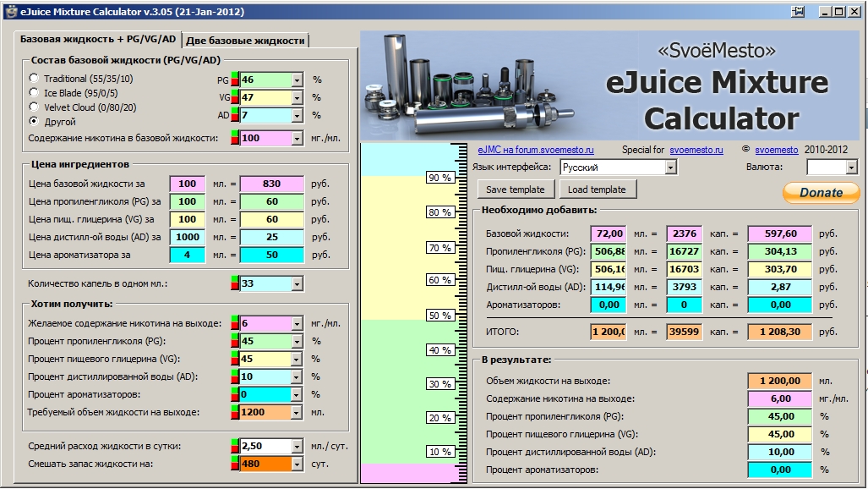Click distilled water volume field 1000

(x=187, y=237)
